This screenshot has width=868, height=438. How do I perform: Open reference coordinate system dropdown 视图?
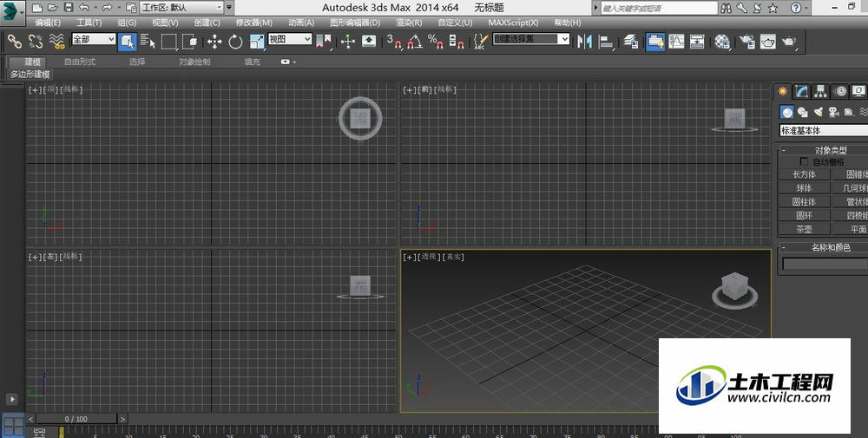click(290, 39)
